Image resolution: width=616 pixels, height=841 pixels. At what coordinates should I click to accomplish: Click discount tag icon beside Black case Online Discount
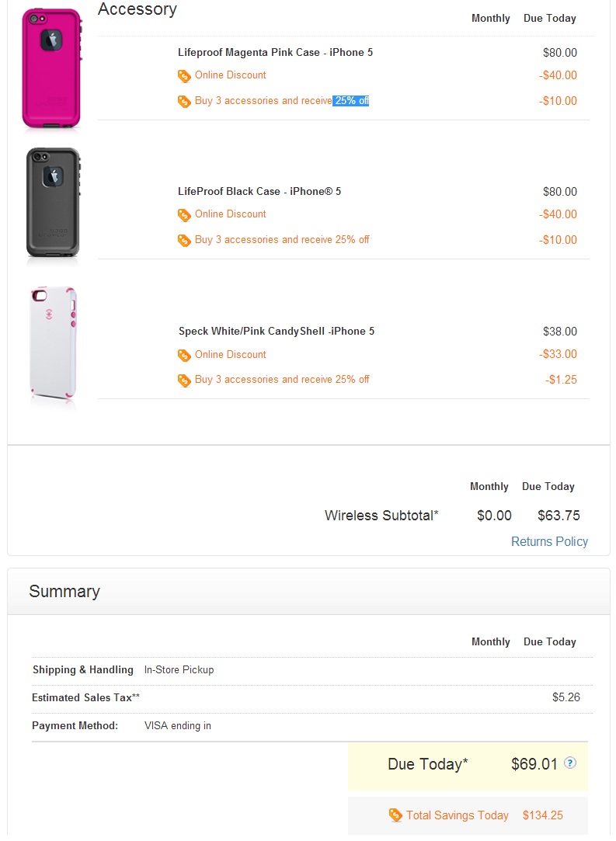184,214
